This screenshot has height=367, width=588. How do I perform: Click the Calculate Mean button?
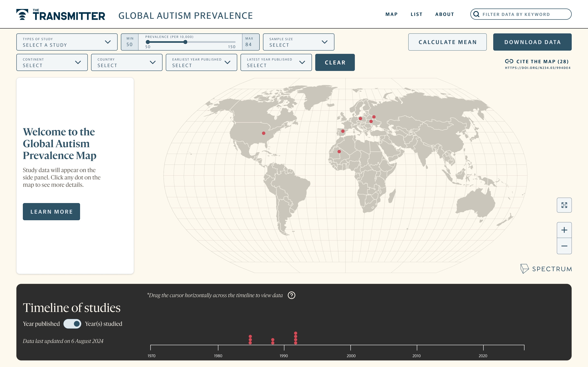click(x=447, y=42)
